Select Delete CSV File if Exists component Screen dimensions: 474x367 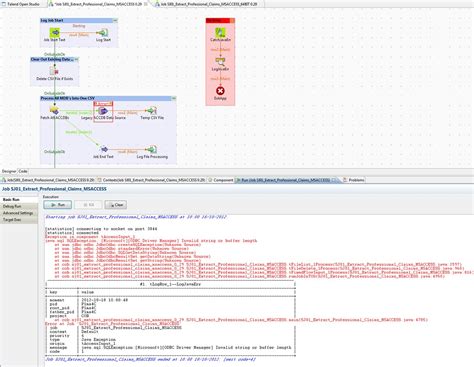(54, 71)
